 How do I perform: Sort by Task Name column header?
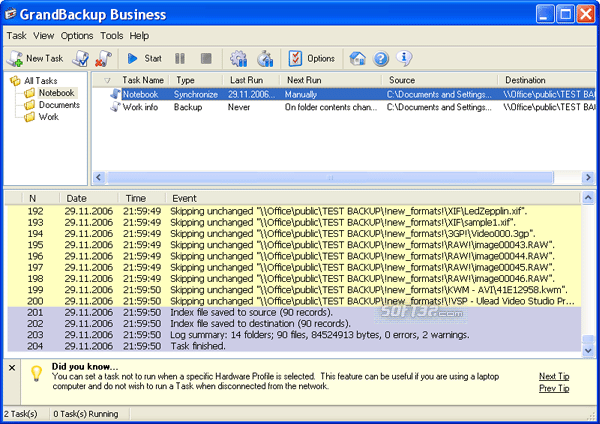pos(143,80)
